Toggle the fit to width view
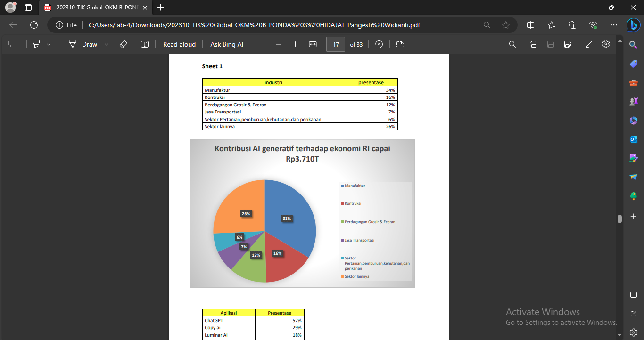The width and height of the screenshot is (644, 340). click(x=313, y=44)
